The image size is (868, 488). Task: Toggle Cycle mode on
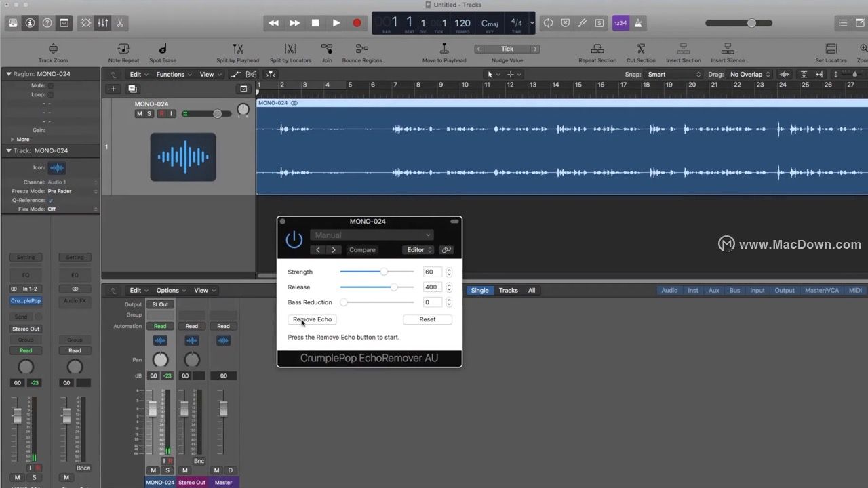[x=548, y=23]
